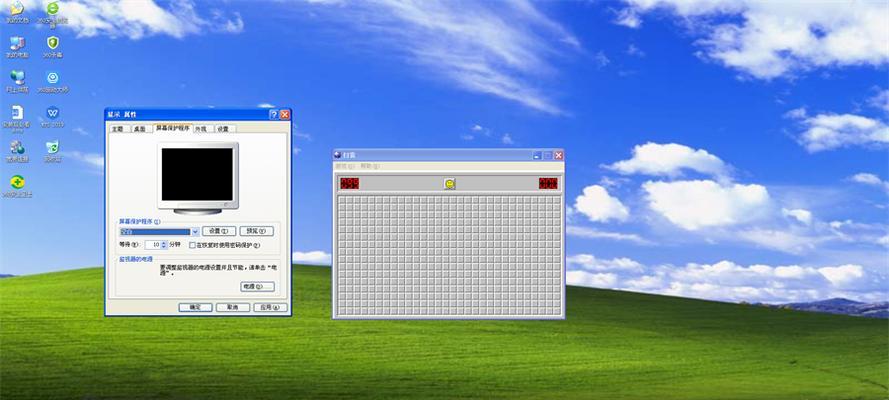Click the Minesweeper timer display
The height and width of the screenshot is (400, 889).
548,184
